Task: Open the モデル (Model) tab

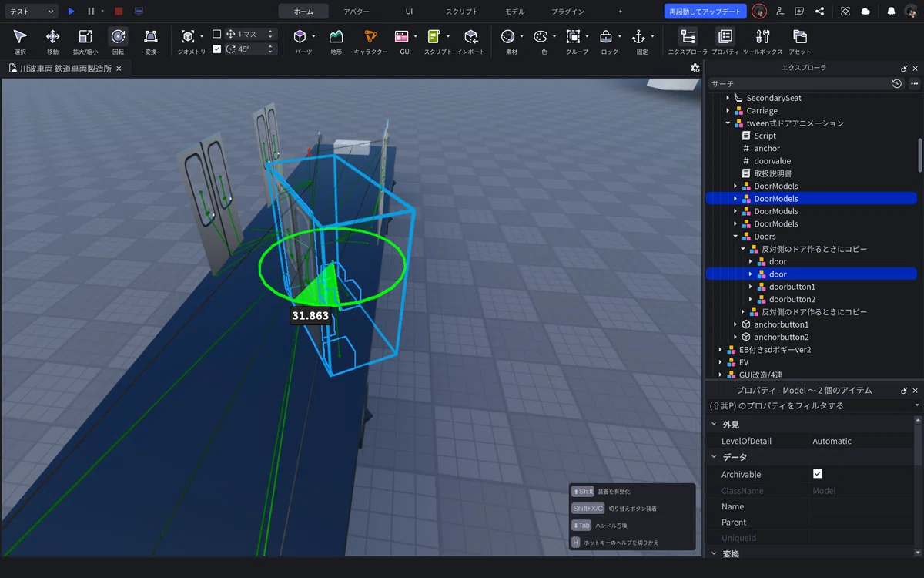Action: point(515,12)
